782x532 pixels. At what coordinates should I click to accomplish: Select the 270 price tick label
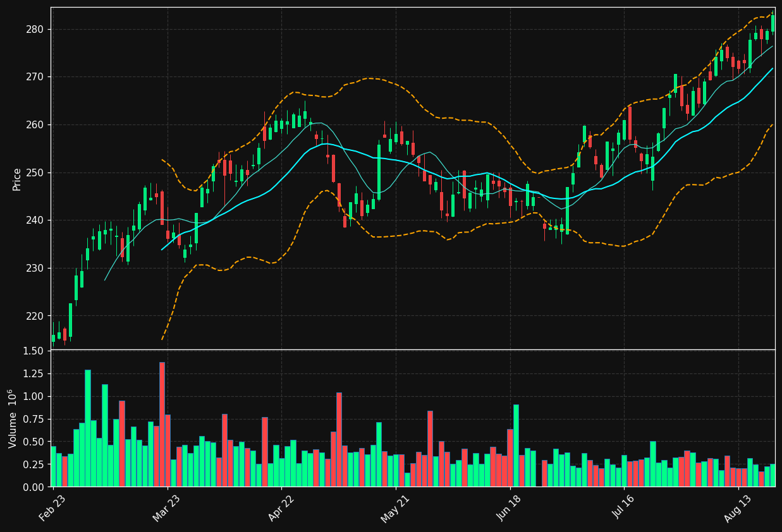(35, 77)
